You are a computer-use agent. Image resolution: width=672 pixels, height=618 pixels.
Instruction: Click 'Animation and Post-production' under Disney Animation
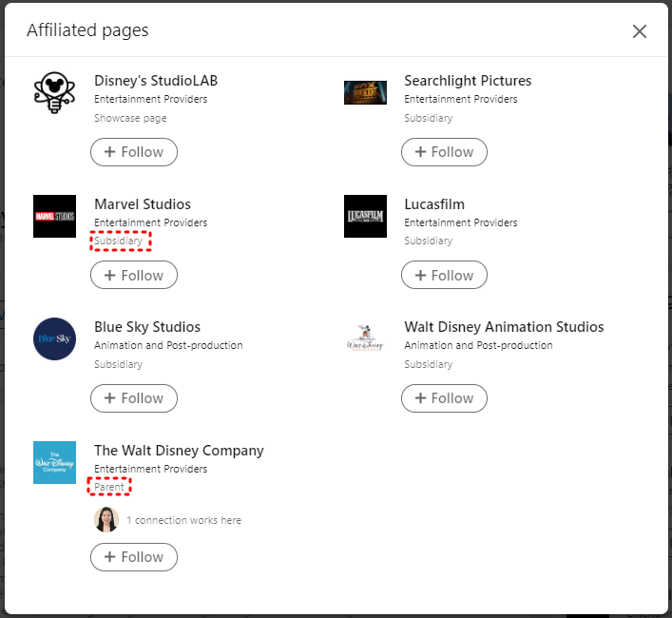pyautogui.click(x=478, y=345)
